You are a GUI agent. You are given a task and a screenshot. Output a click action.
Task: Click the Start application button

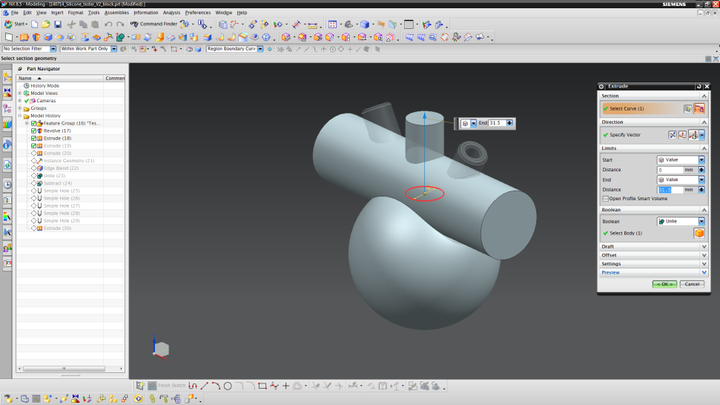15,24
